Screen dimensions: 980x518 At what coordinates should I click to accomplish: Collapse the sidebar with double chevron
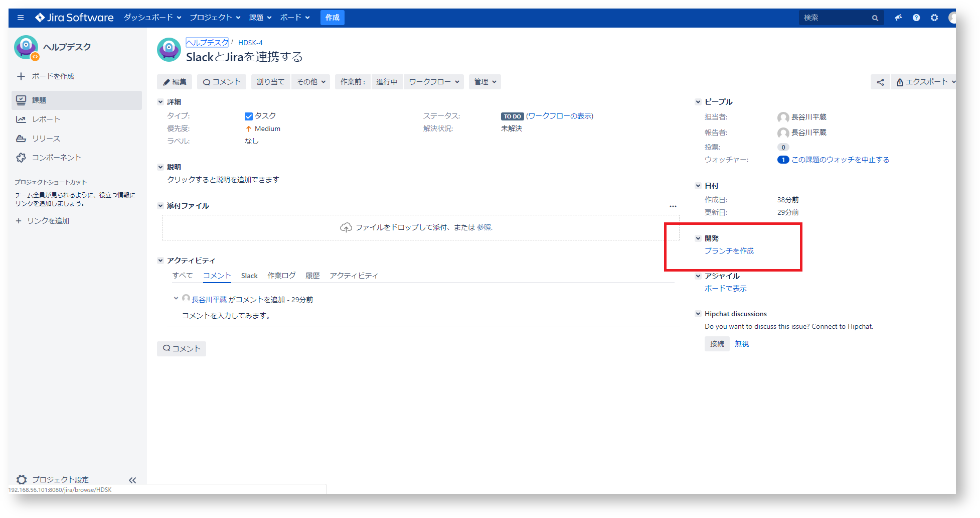click(132, 480)
